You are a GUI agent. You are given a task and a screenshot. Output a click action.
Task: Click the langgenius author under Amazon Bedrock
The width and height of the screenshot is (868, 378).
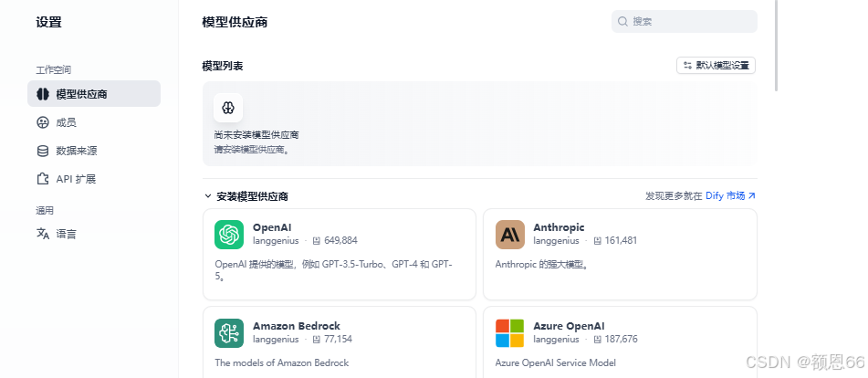click(x=276, y=340)
